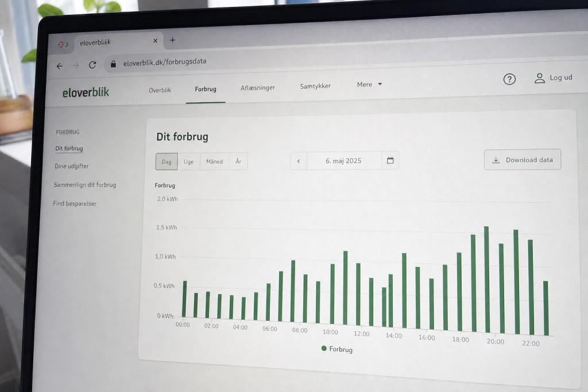Select the Dag view option

(167, 161)
